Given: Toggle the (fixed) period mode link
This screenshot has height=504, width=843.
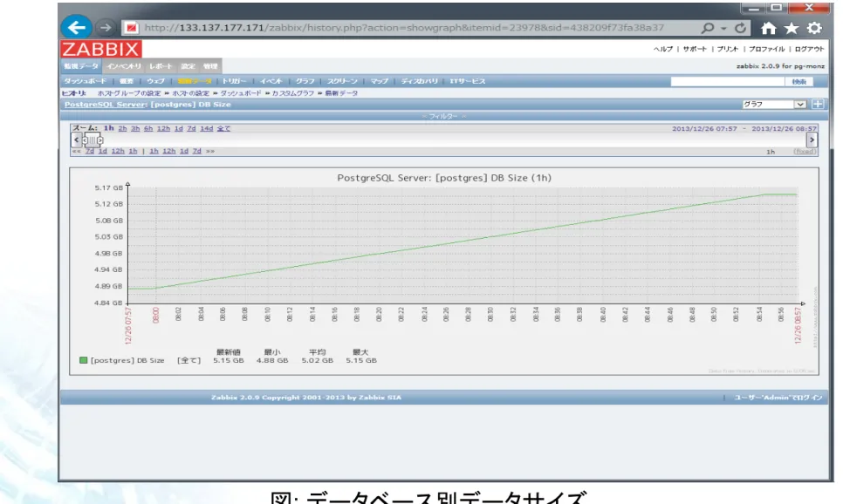Looking at the screenshot, I should (805, 152).
